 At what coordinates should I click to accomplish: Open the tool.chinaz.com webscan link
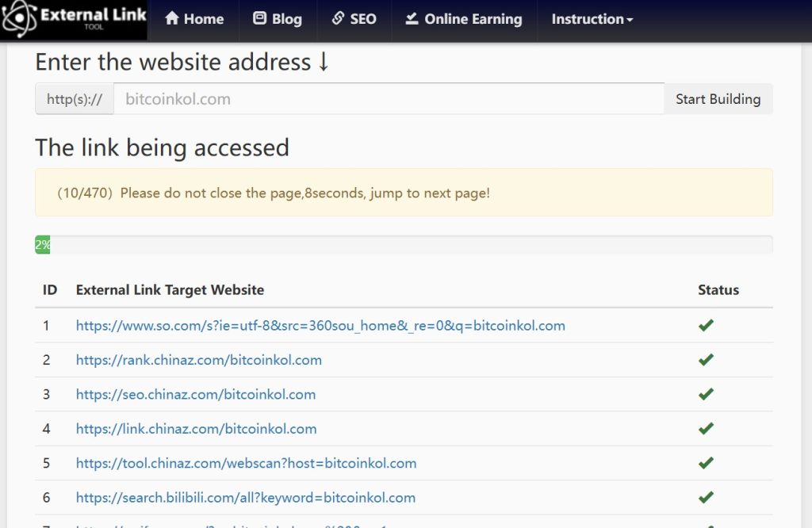(x=246, y=463)
